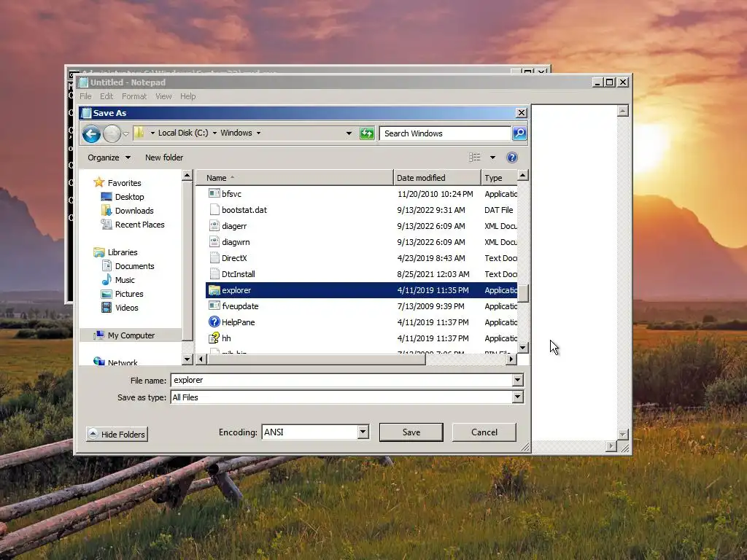747x560 pixels.
Task: Click the Cancel button
Action: tap(484, 432)
